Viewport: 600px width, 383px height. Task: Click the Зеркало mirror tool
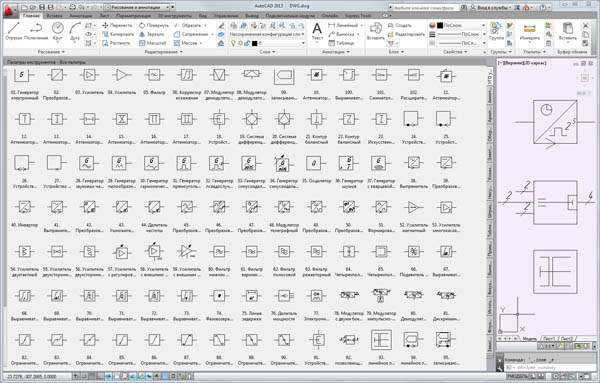(152, 34)
